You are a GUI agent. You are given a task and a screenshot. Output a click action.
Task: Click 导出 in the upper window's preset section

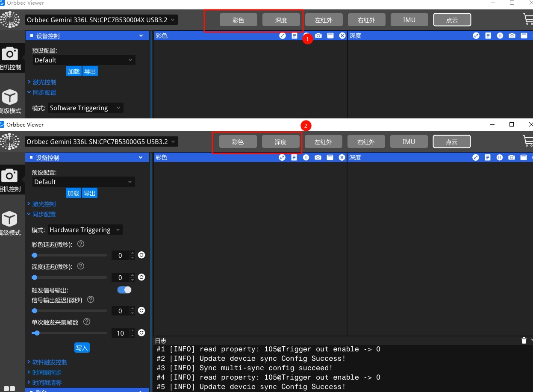pos(90,71)
